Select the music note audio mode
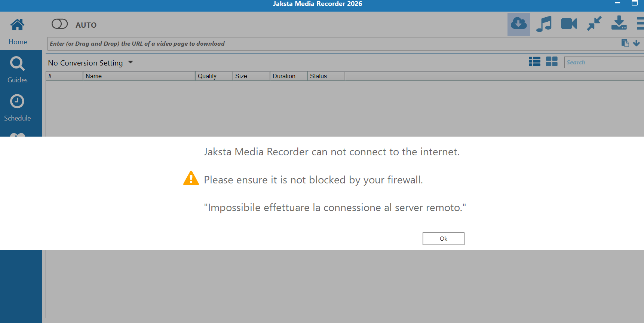Image resolution: width=644 pixels, height=323 pixels. (544, 24)
